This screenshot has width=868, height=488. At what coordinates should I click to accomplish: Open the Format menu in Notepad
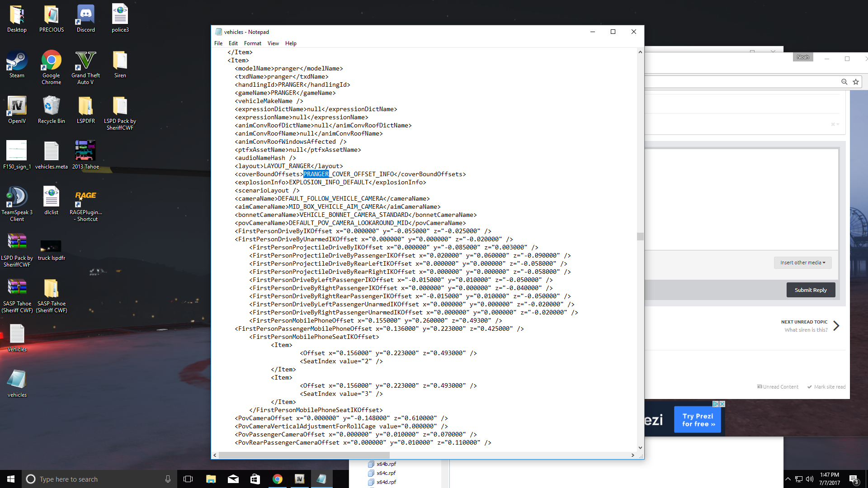coord(252,43)
